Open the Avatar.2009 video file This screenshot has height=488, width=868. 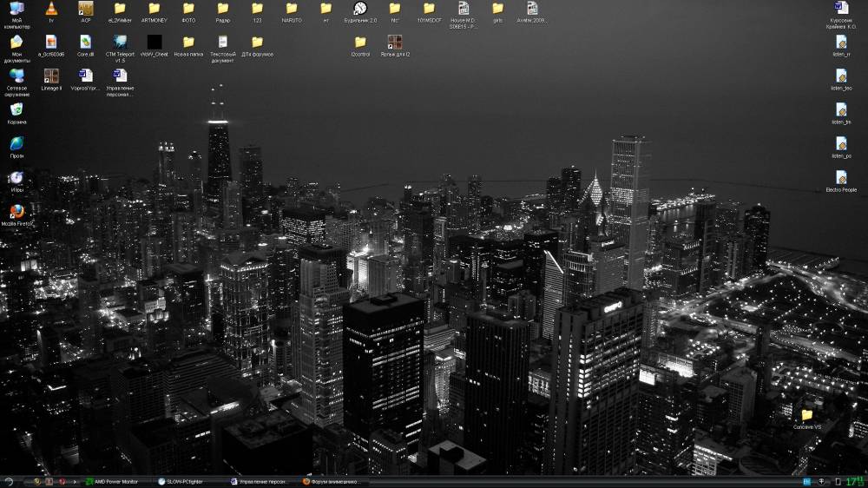tap(532, 9)
